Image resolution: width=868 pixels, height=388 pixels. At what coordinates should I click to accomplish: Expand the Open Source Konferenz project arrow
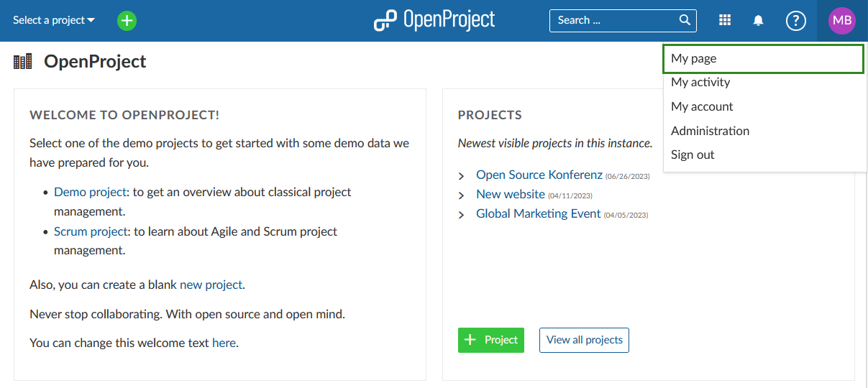[462, 176]
